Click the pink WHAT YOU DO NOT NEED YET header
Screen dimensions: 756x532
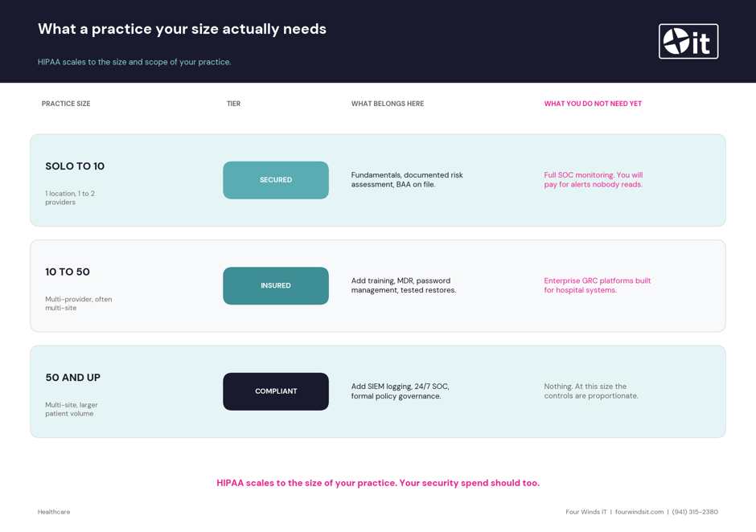pyautogui.click(x=593, y=104)
